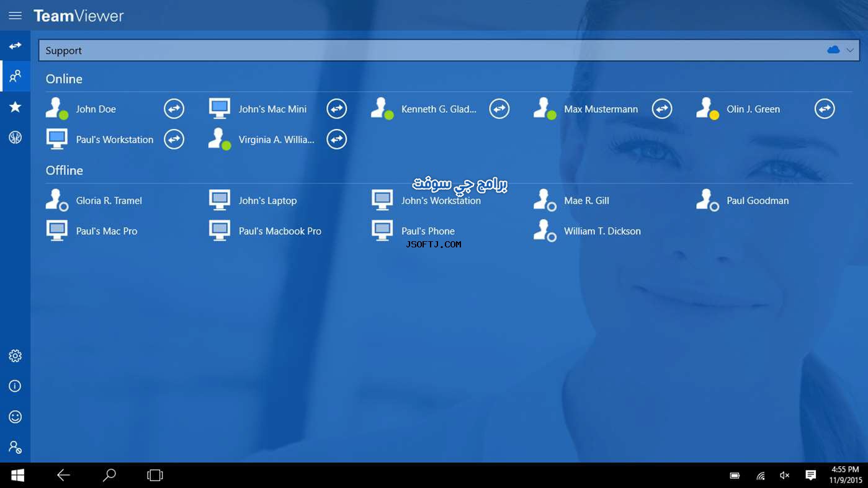The height and width of the screenshot is (488, 868).
Task: Open the Remote Control sidebar tab
Action: click(x=15, y=46)
